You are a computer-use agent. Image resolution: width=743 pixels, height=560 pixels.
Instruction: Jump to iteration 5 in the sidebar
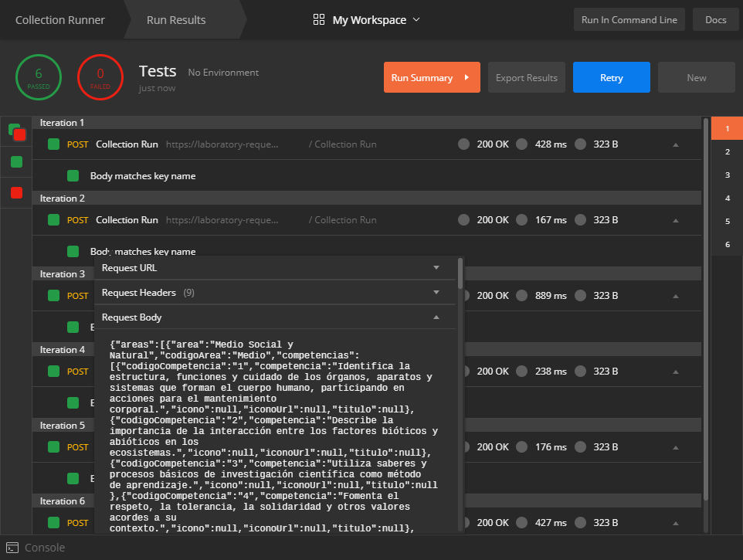[x=727, y=221]
